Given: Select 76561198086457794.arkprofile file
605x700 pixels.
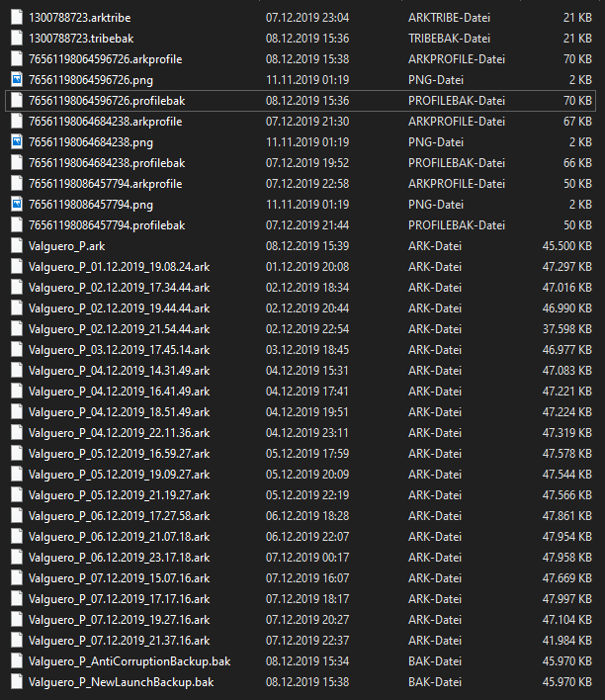Looking at the screenshot, I should pyautogui.click(x=105, y=183).
